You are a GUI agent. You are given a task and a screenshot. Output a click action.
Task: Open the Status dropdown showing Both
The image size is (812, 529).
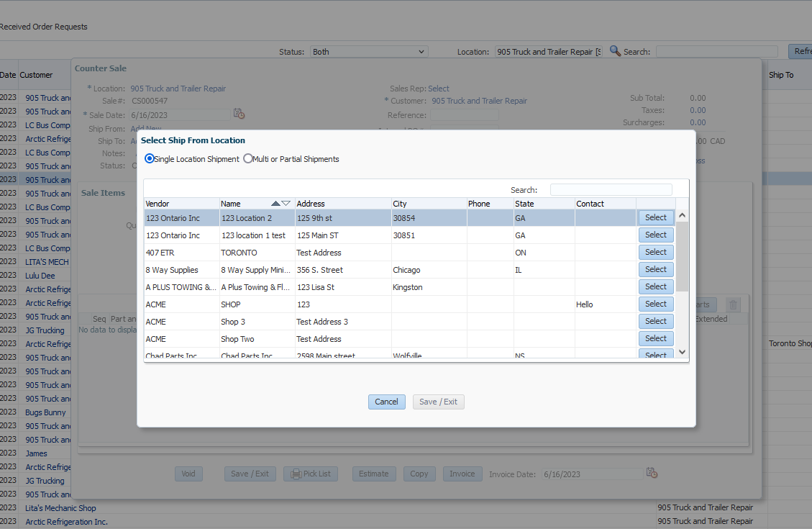[x=369, y=52]
